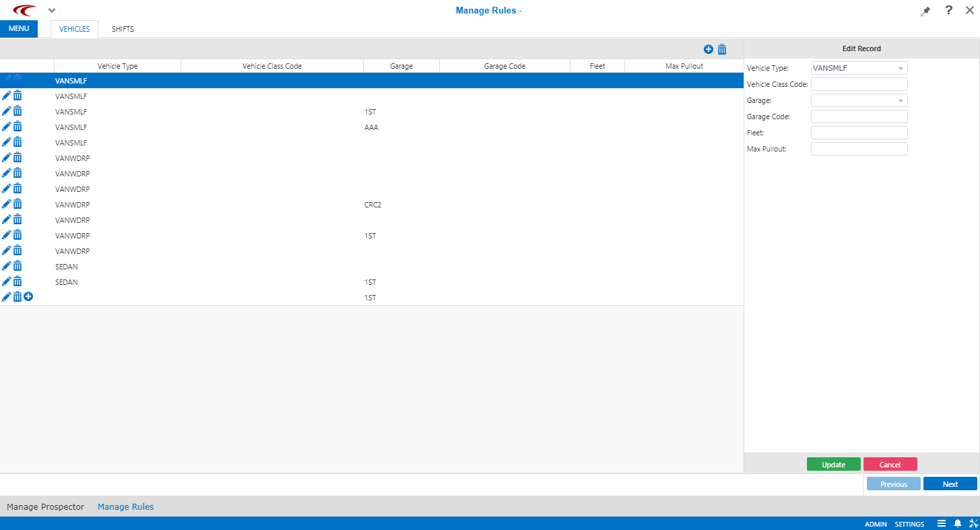Viewport: 980px width, 530px height.
Task: Select the highlighted VANSMLF row
Action: click(269, 80)
